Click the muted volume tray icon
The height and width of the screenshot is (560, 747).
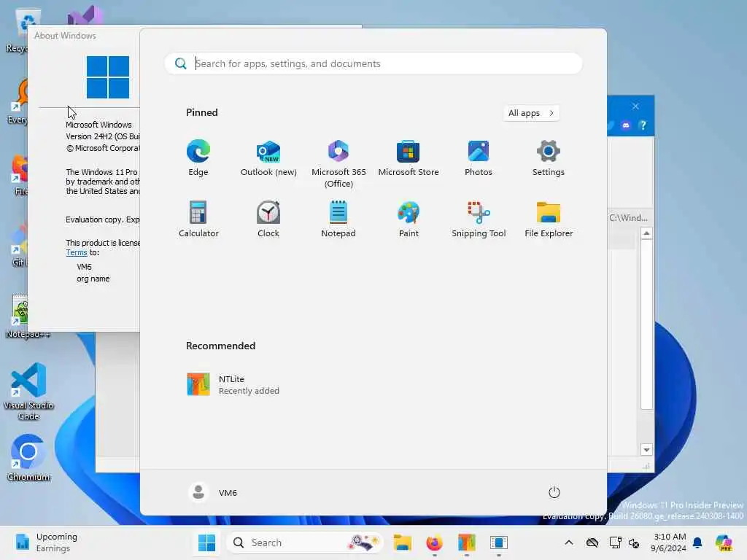(634, 542)
